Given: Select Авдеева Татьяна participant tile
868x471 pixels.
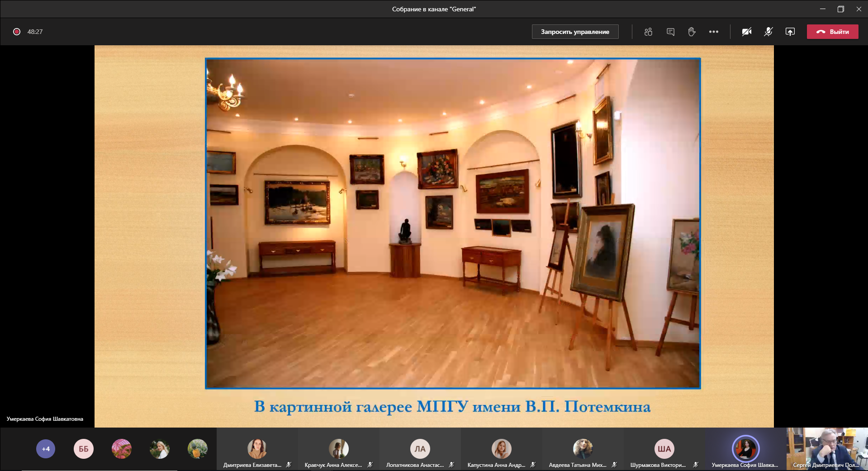Looking at the screenshot, I should 583,449.
